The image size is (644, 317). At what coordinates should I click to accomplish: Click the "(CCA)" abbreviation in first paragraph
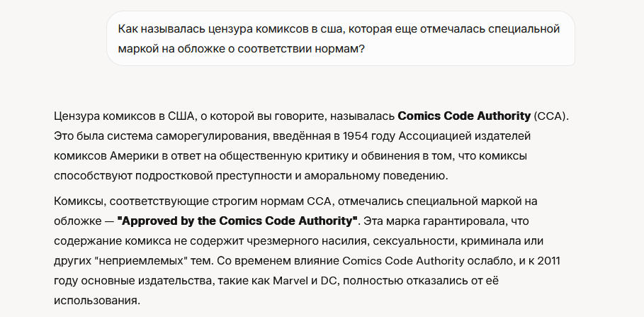click(551, 116)
